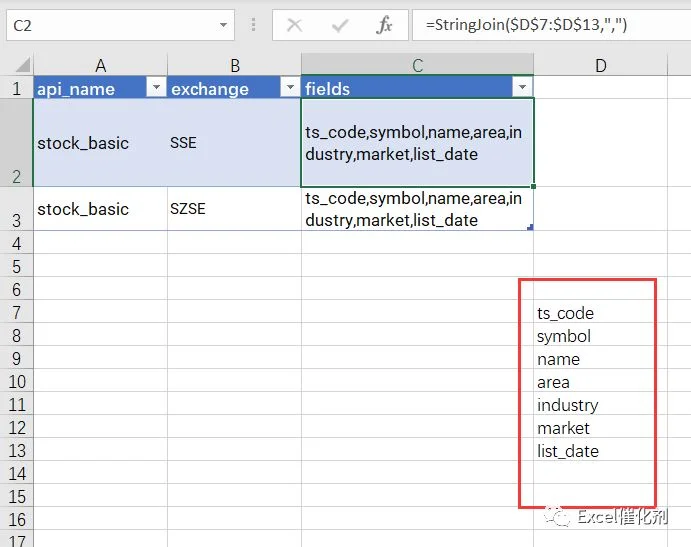This screenshot has height=547, width=691.
Task: Click the Insert Function fx icon
Action: click(384, 25)
